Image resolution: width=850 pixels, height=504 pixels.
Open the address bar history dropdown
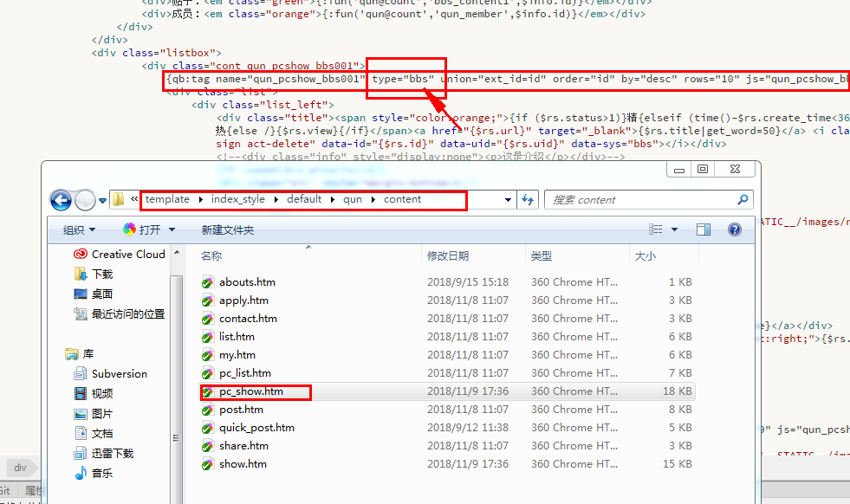pos(509,200)
